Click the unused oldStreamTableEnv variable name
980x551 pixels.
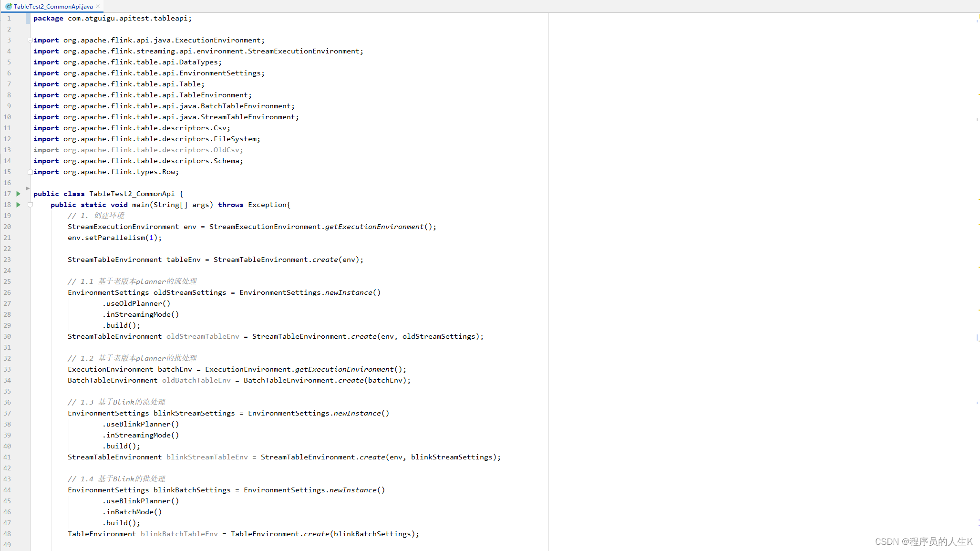tap(203, 336)
